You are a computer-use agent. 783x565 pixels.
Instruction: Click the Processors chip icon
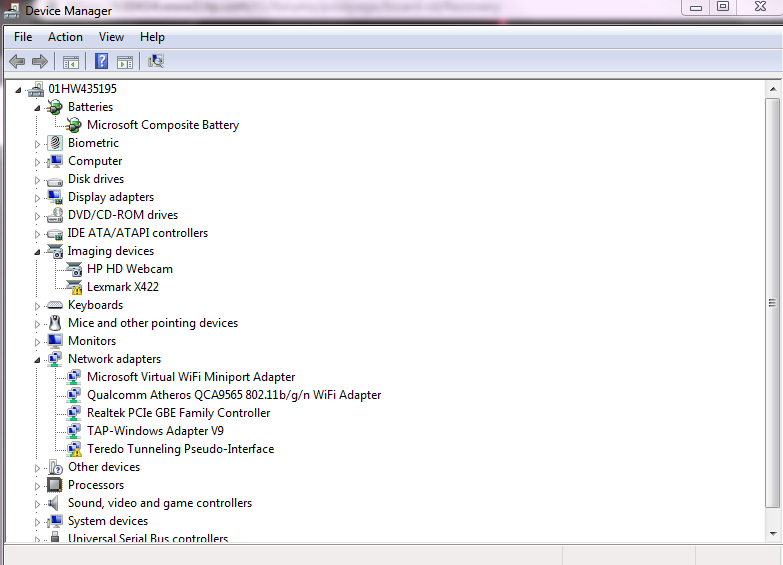tap(55, 485)
